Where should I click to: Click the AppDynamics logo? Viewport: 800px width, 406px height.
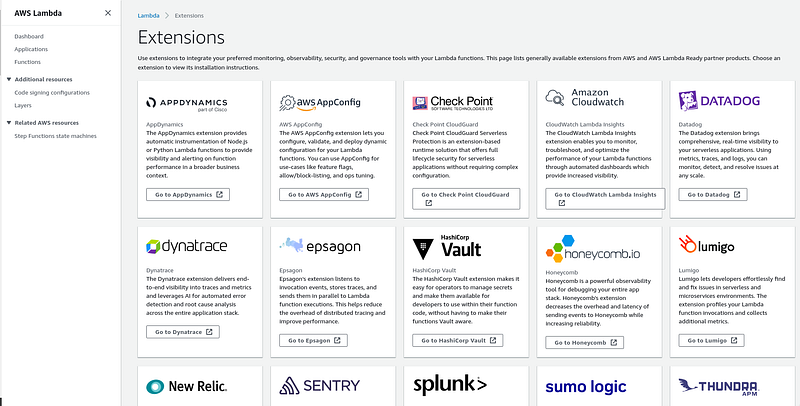tap(187, 104)
